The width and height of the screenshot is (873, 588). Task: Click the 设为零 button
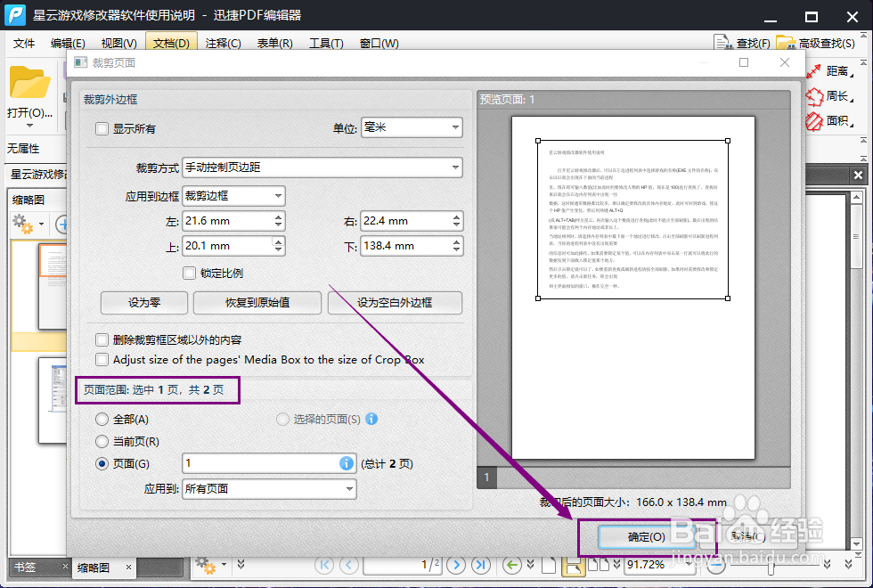coord(144,302)
